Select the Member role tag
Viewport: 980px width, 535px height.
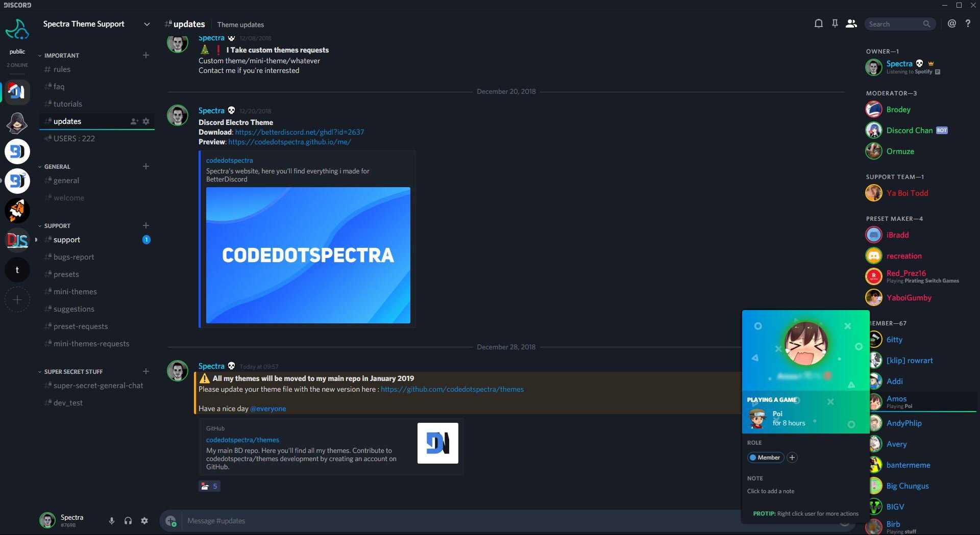point(765,457)
